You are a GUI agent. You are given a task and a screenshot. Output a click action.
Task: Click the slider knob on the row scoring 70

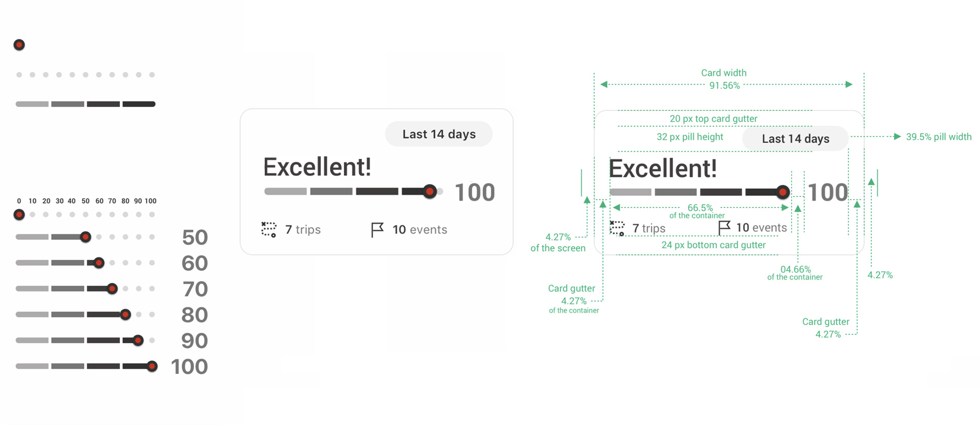[112, 289]
